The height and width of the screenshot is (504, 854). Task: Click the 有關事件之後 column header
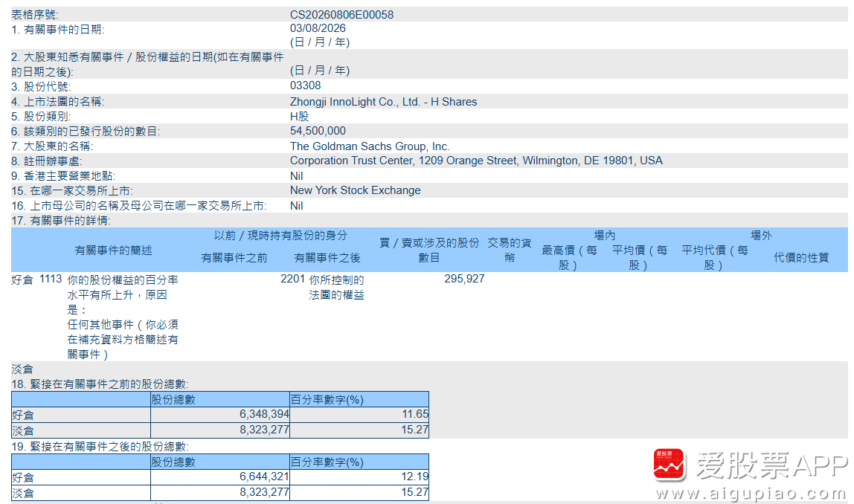[x=327, y=258]
